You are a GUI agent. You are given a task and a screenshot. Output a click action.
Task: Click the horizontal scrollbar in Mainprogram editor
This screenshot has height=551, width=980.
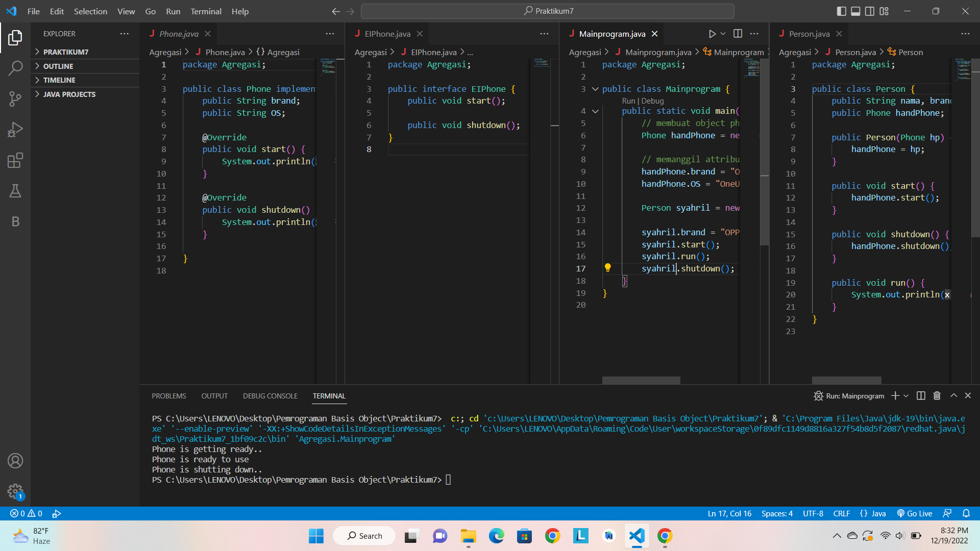pos(641,380)
